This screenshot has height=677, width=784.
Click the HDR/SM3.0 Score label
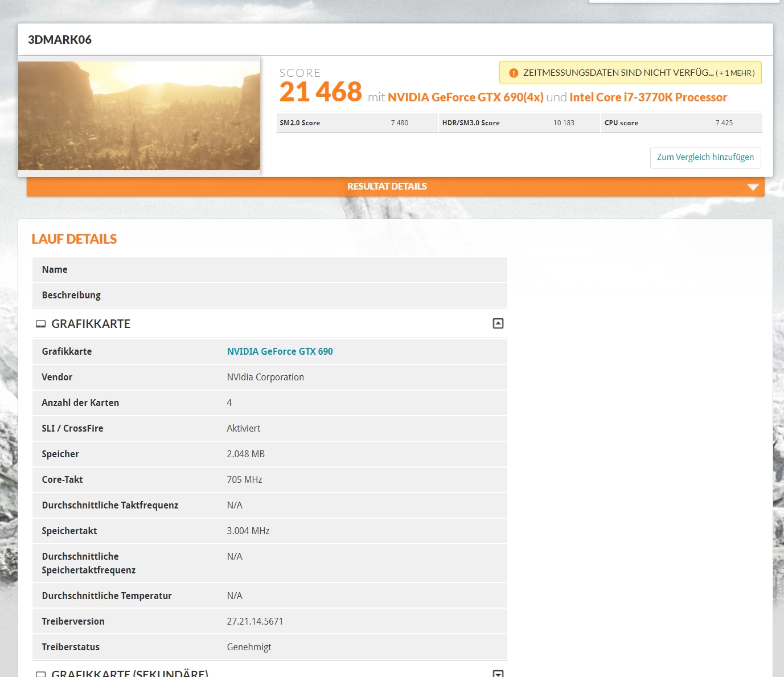[x=471, y=123]
